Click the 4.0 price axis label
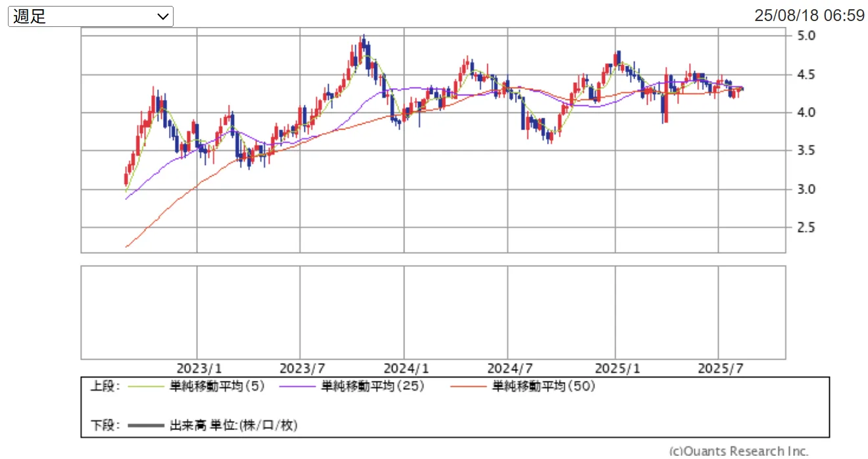The height and width of the screenshot is (459, 868). (806, 112)
